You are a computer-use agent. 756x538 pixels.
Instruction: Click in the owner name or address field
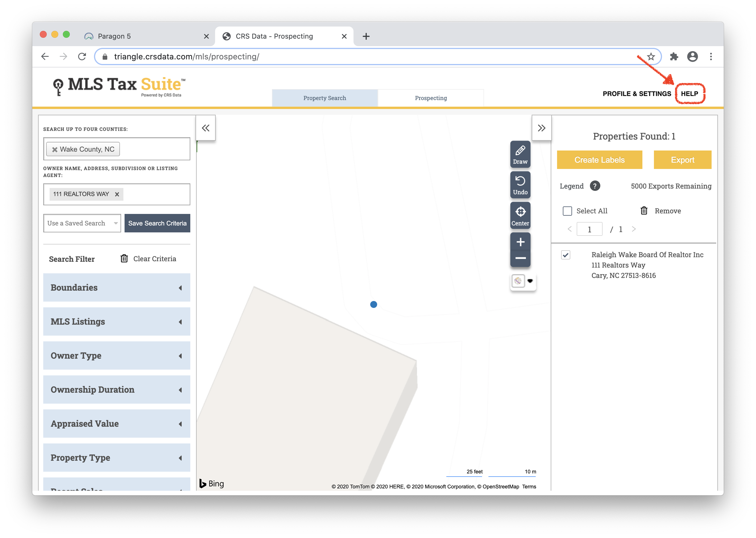[x=116, y=194]
